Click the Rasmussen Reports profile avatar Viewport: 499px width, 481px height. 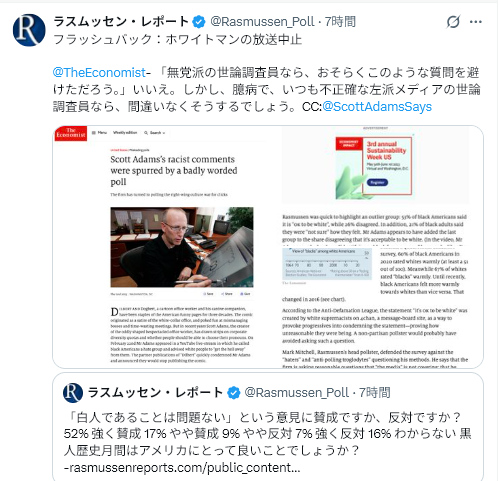click(29, 30)
